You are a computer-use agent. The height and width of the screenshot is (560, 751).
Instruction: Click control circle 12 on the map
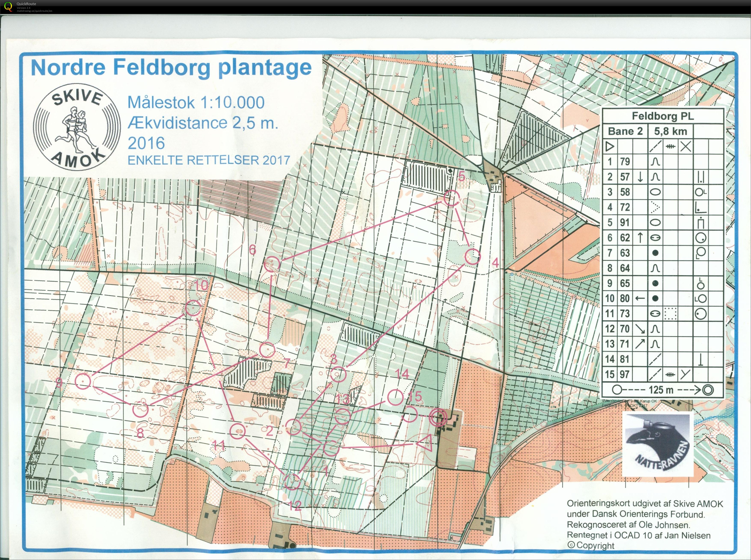click(292, 481)
